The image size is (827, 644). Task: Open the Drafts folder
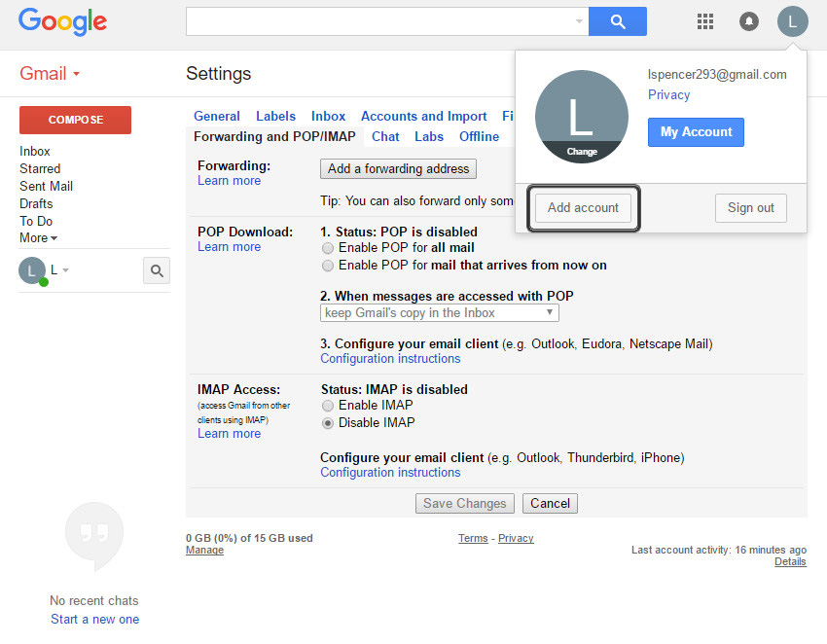point(36,203)
